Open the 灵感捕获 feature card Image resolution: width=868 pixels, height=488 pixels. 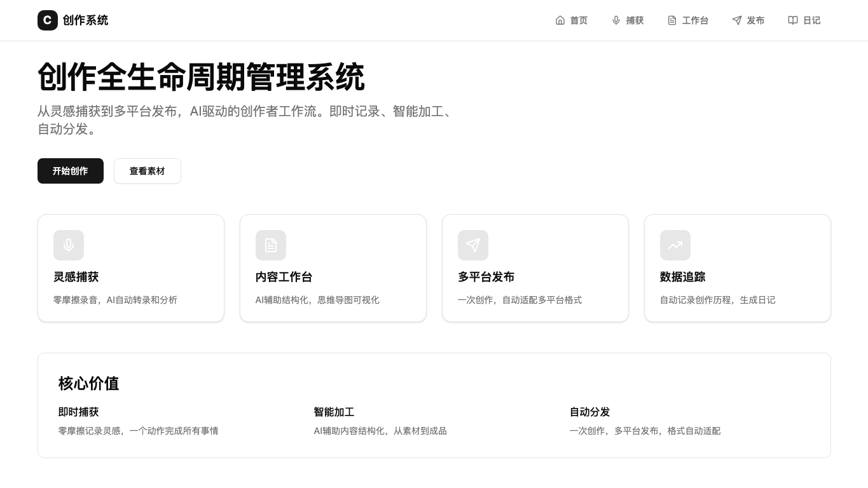tap(131, 268)
